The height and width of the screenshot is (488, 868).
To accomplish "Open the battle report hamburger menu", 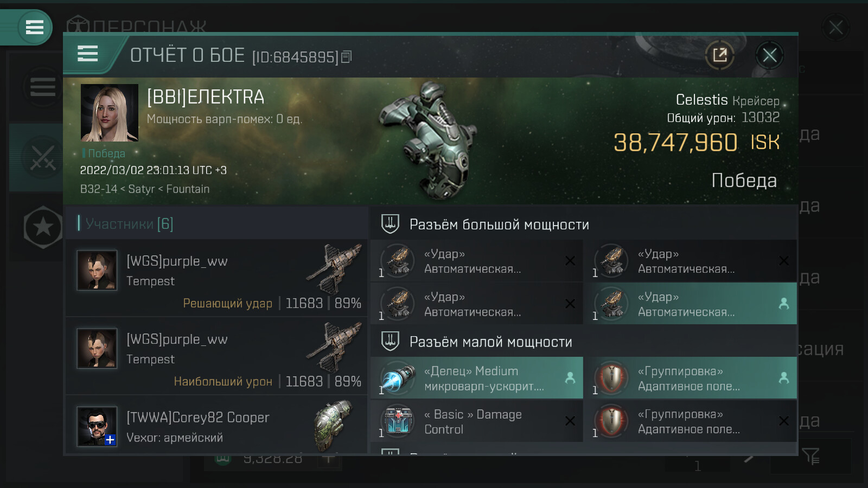I will (x=87, y=54).
